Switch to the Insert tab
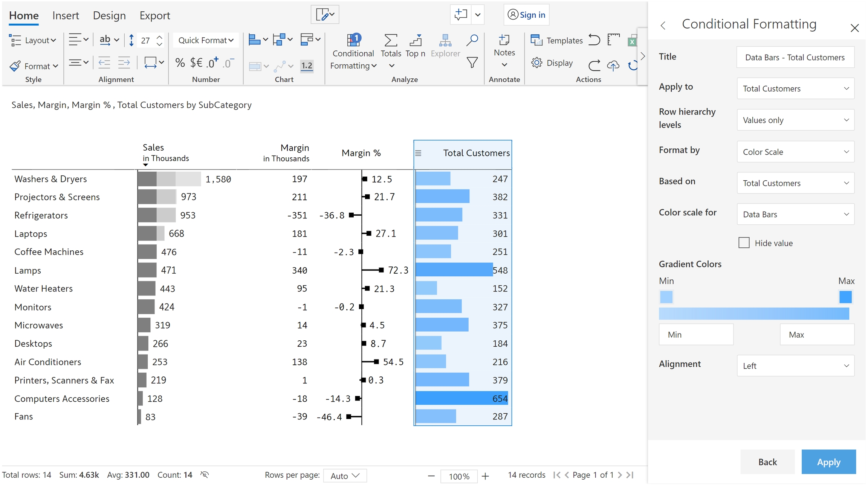 click(x=66, y=15)
